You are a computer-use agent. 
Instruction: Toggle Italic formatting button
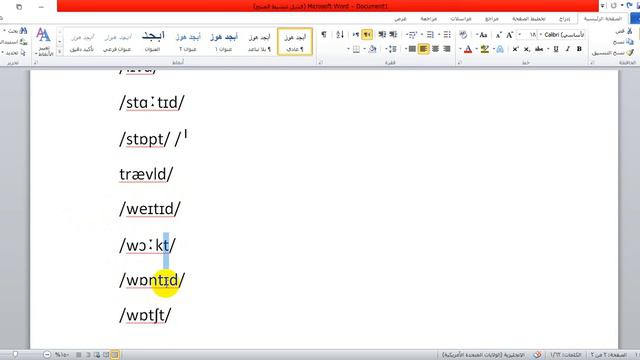coord(568,49)
